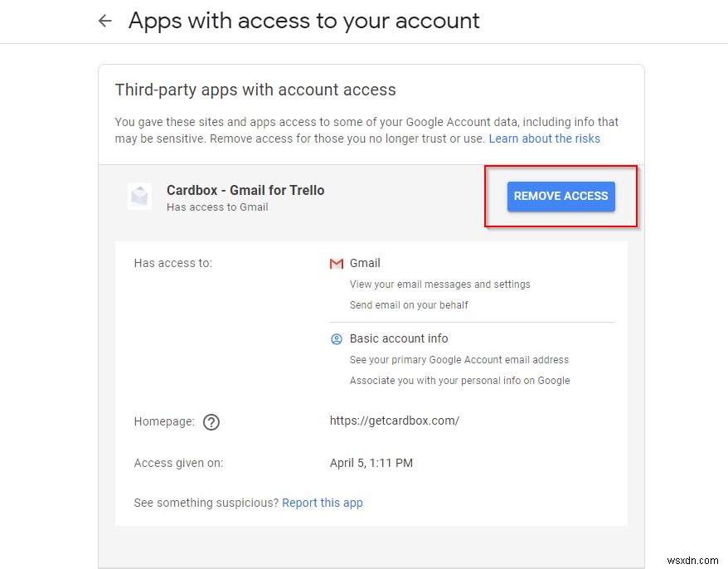Click 'Associate you with your personal info' line

pos(459,381)
